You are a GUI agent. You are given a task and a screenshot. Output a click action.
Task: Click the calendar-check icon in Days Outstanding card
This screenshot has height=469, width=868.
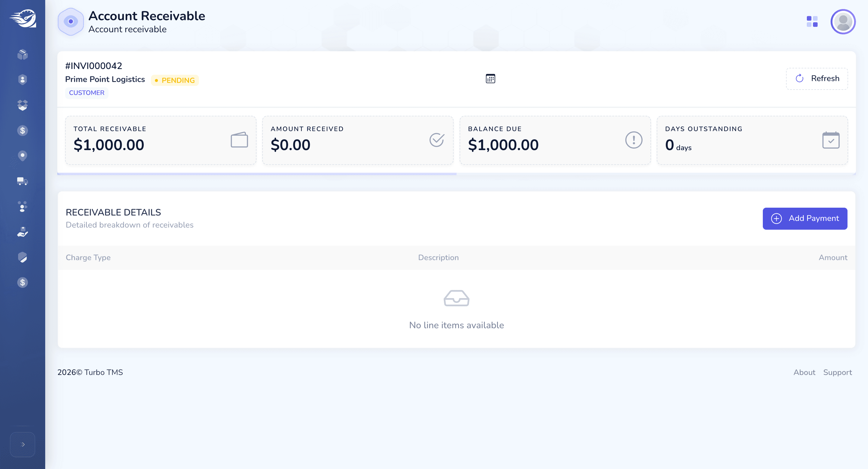point(831,140)
